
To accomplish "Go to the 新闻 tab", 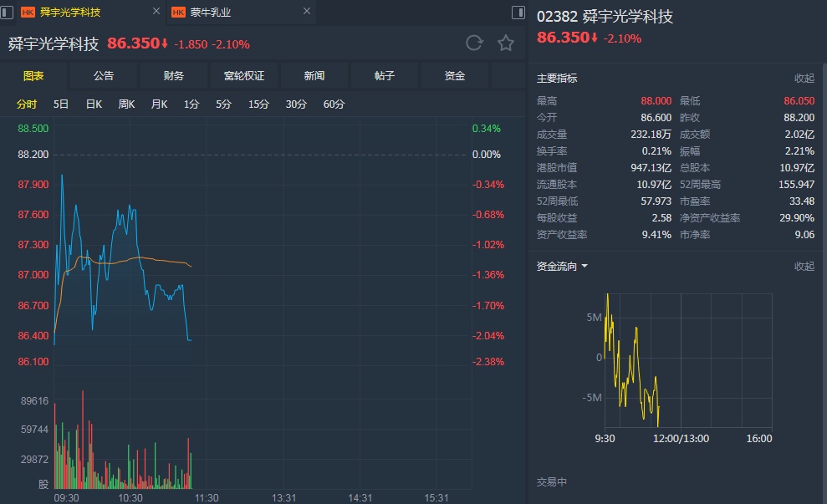I will [314, 76].
